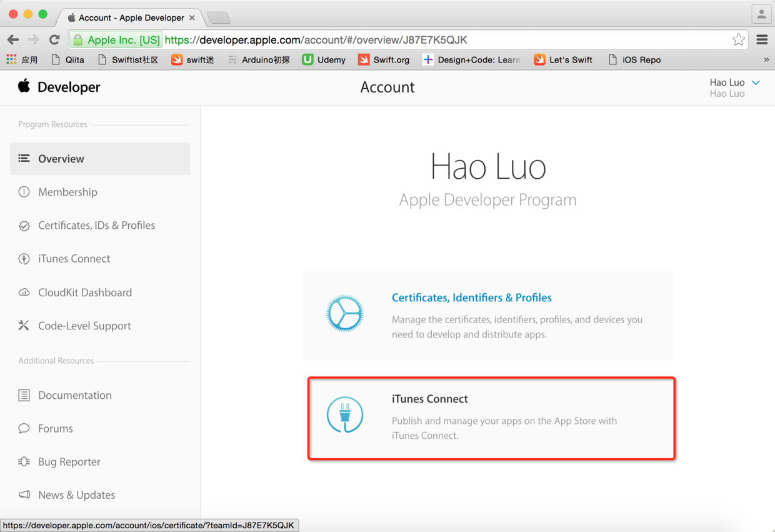Open the Swift.org bookmark

[384, 59]
